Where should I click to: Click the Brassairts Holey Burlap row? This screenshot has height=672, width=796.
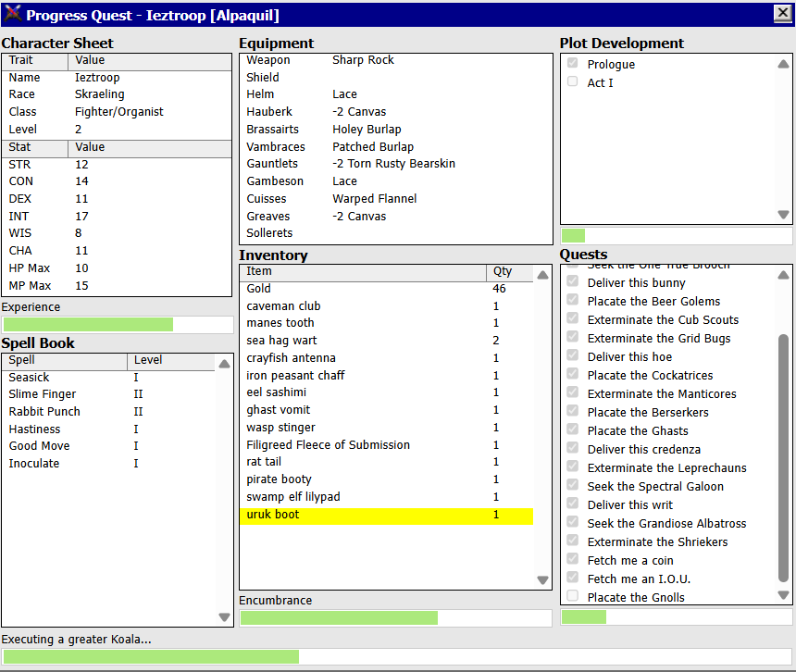[396, 130]
